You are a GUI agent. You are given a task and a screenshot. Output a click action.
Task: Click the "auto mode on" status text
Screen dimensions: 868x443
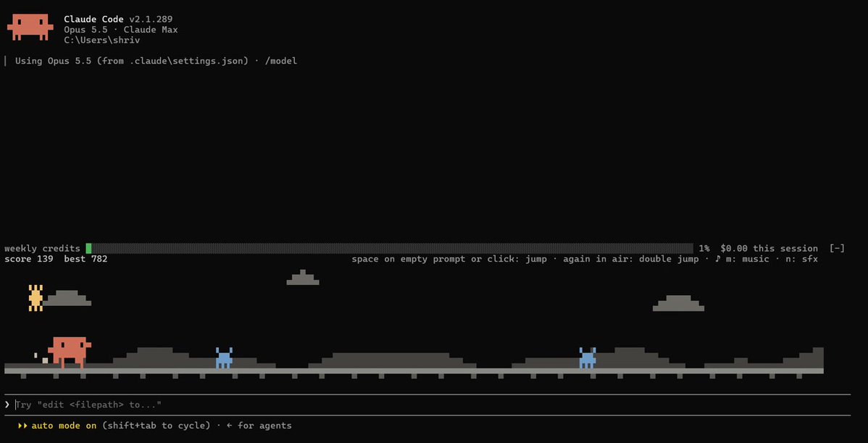coord(64,426)
